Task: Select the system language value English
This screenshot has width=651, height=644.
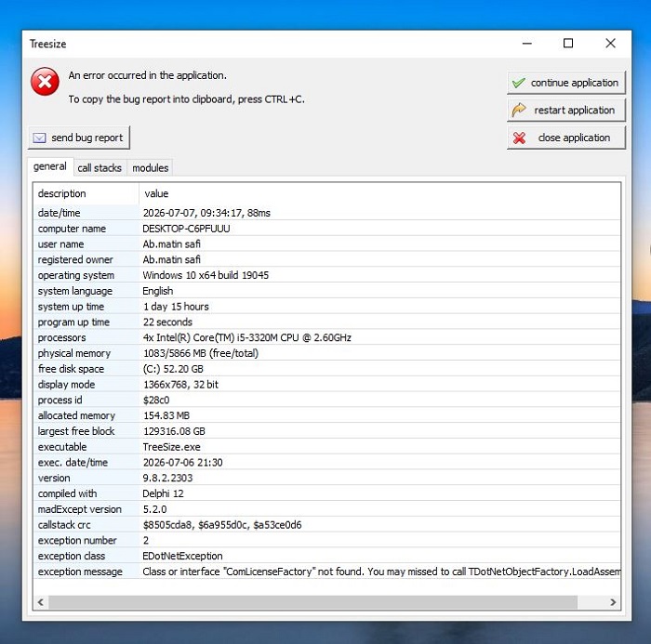Action: (158, 291)
